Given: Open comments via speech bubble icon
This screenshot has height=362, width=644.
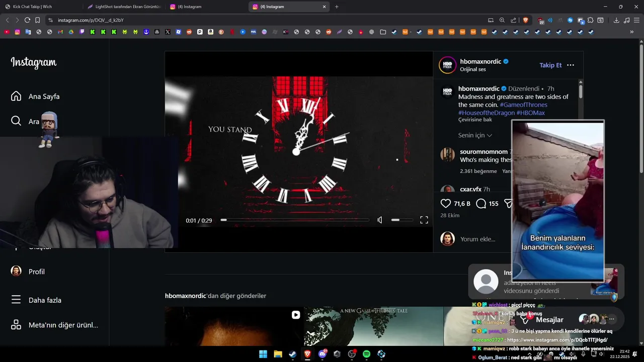Looking at the screenshot, I should (x=481, y=204).
